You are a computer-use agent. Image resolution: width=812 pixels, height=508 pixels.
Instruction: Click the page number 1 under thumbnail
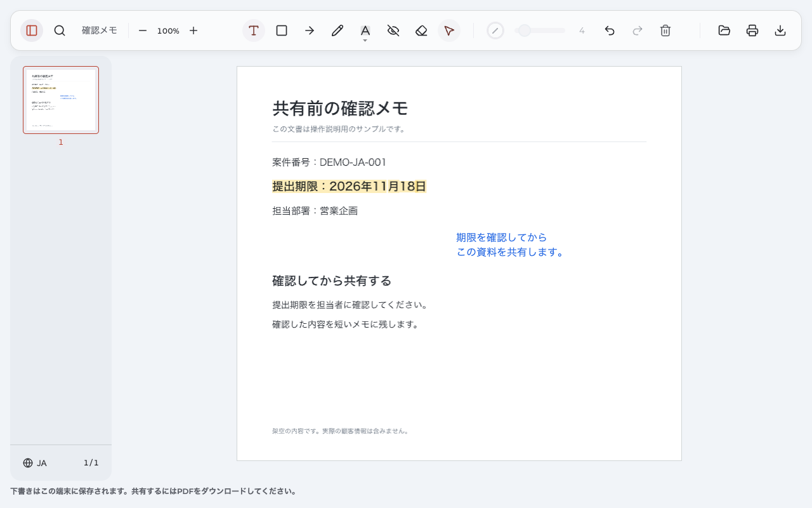[x=61, y=142]
